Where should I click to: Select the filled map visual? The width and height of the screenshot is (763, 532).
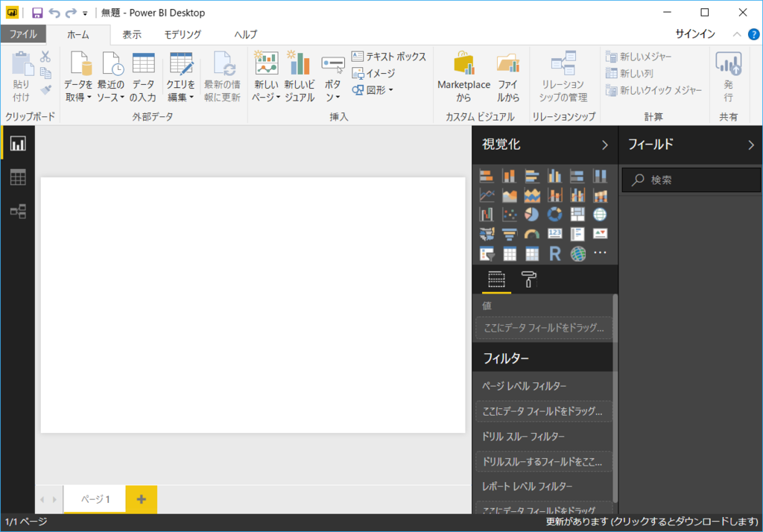pyautogui.click(x=486, y=234)
